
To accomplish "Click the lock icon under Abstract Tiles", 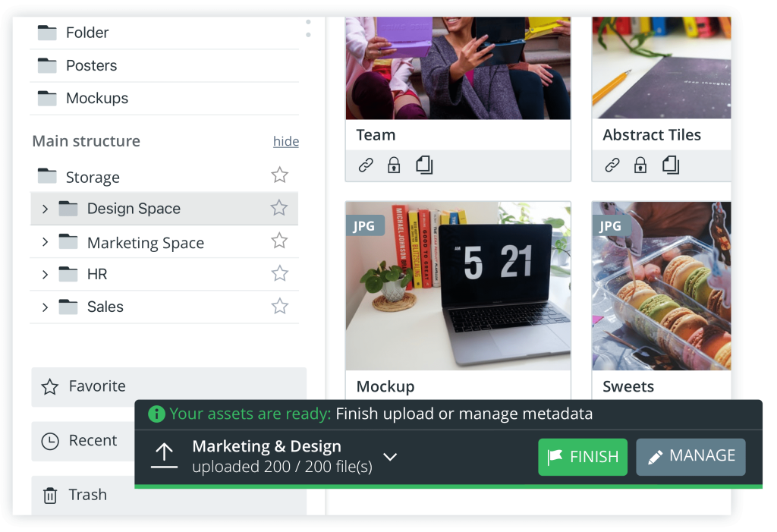I will coord(640,165).
